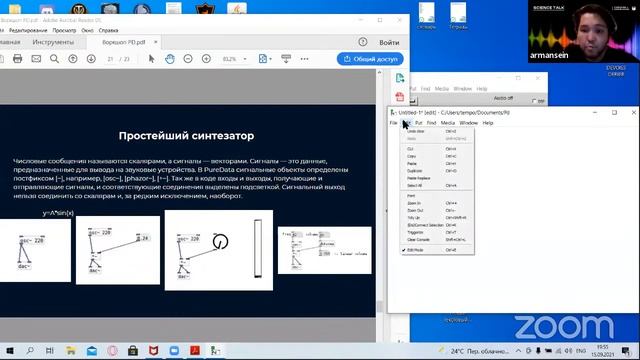640x360 pixels.
Task: Open File Explorer from taskbar
Action: point(71,351)
